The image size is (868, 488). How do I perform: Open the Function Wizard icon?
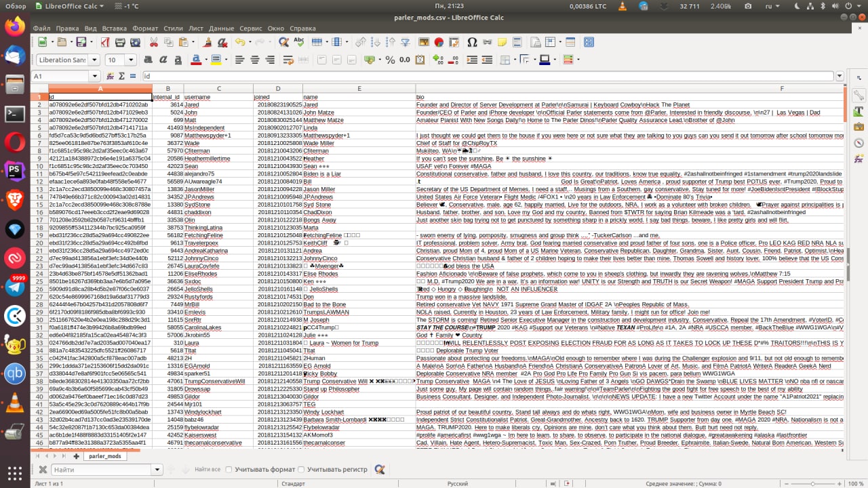coord(111,77)
